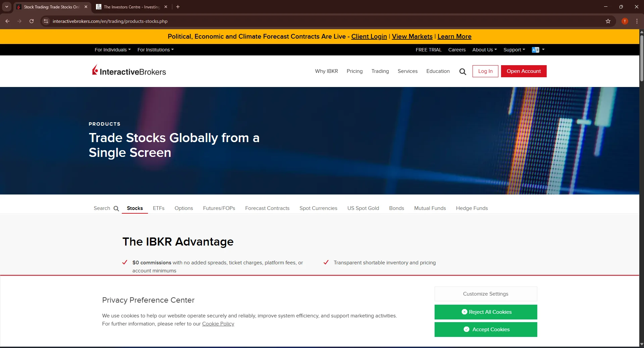The image size is (644, 348).
Task: Click the Log In button
Action: (485, 71)
